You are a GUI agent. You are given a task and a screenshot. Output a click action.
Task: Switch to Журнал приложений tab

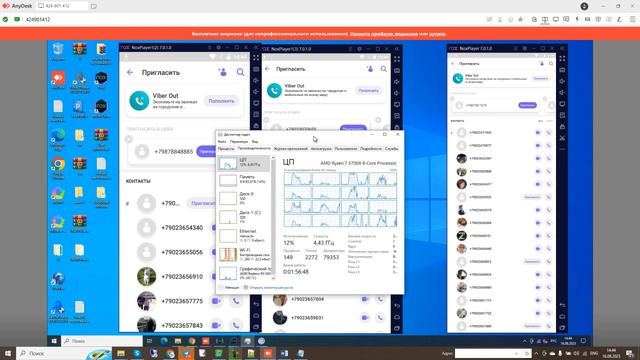[x=291, y=149]
